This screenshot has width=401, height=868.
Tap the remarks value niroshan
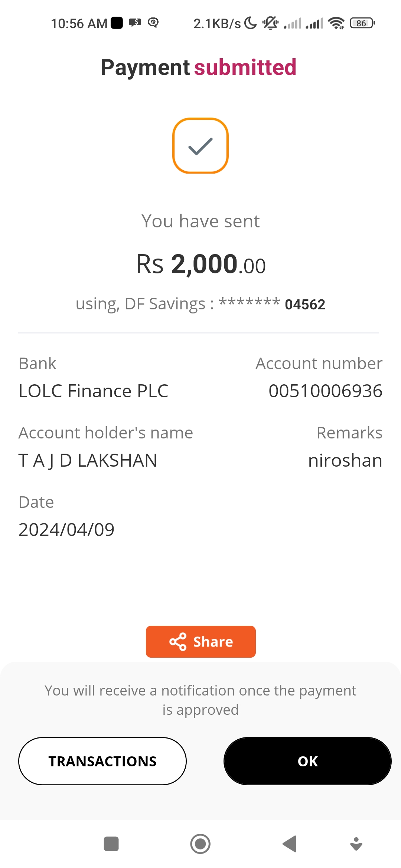tap(345, 460)
